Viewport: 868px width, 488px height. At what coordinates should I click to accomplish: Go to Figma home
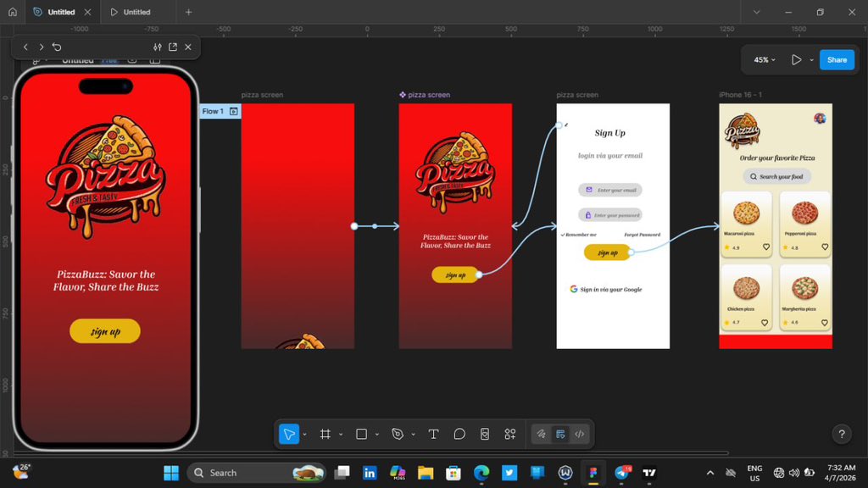click(x=12, y=12)
